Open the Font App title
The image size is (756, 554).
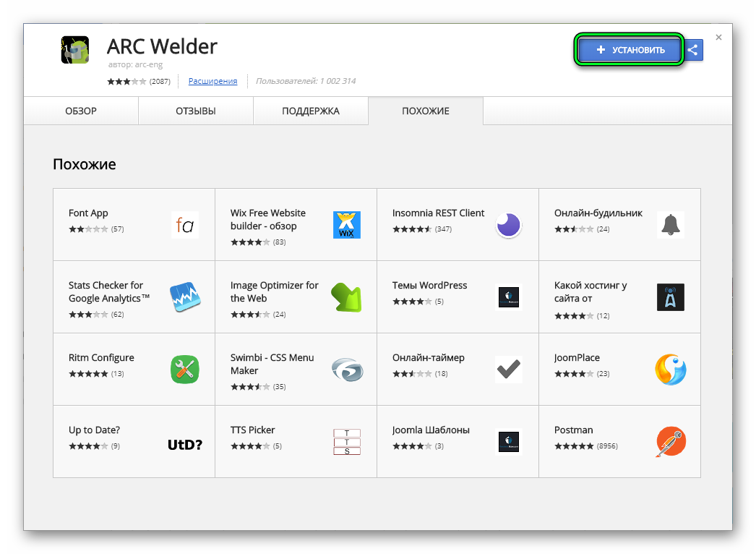(x=88, y=213)
